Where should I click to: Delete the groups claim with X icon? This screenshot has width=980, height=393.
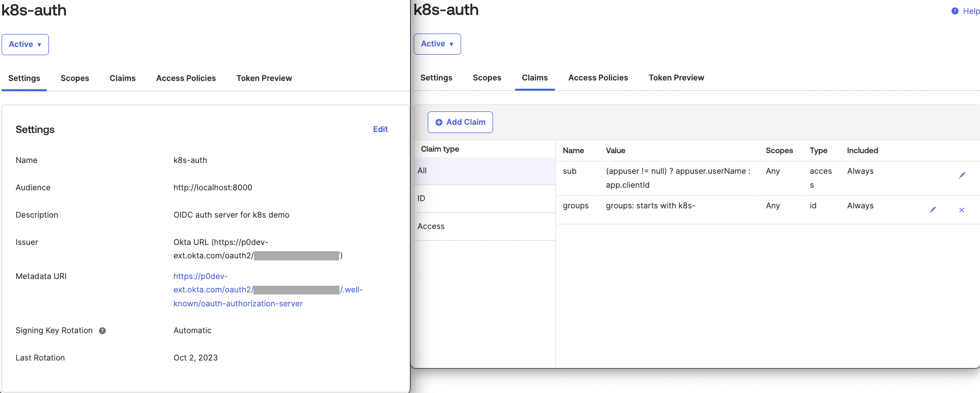click(x=961, y=210)
